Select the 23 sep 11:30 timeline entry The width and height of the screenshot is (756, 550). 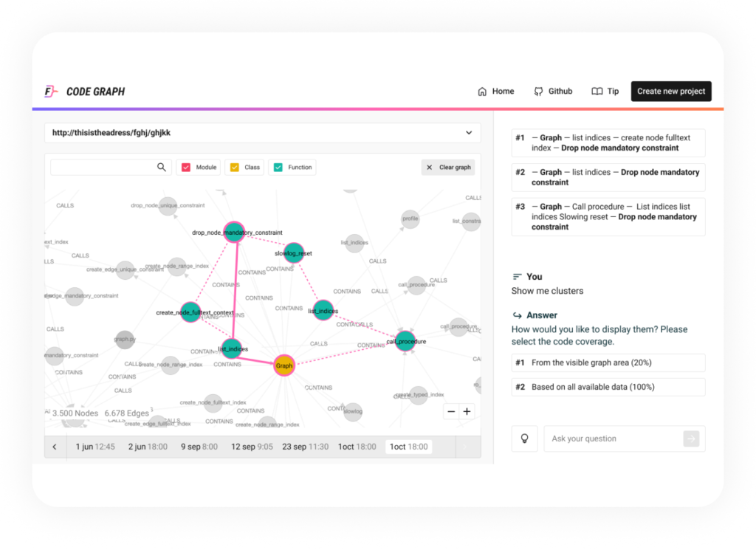[x=305, y=447]
